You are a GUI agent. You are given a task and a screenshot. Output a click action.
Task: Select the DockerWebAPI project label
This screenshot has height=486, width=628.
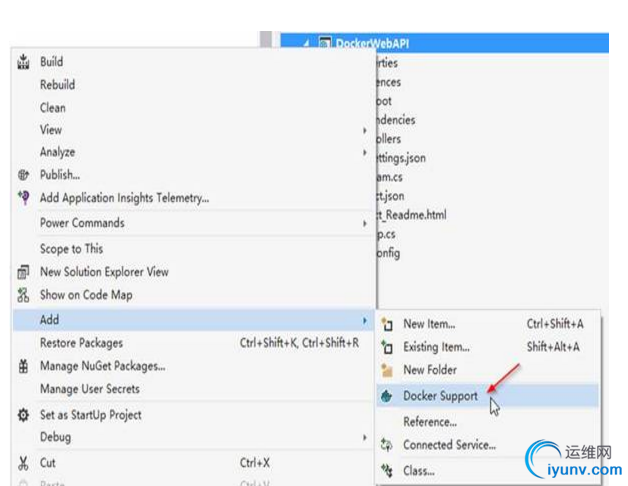[372, 43]
